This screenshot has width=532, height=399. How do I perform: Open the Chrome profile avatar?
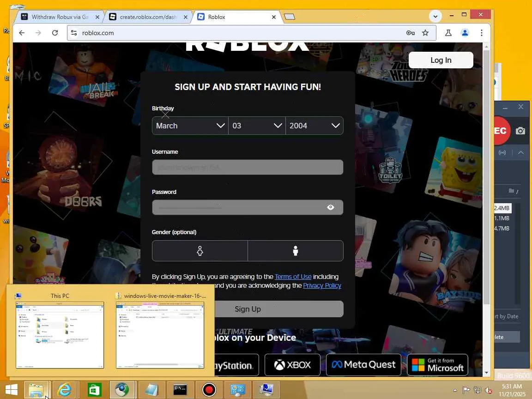[x=465, y=33]
